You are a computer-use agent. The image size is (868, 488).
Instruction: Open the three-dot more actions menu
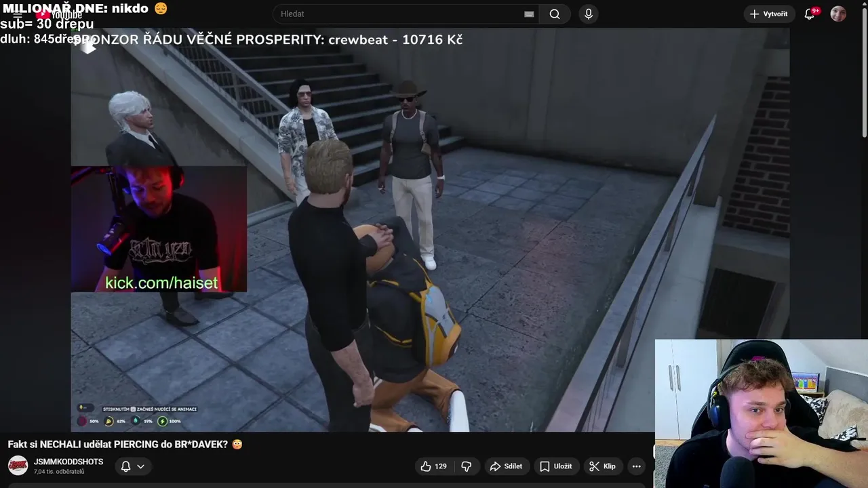pyautogui.click(x=636, y=466)
